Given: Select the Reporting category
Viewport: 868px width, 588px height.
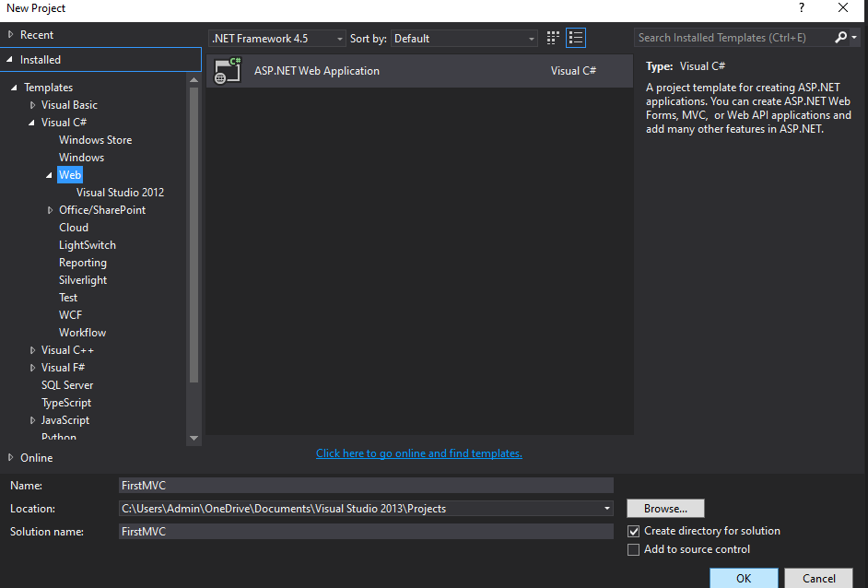Looking at the screenshot, I should tap(83, 263).
